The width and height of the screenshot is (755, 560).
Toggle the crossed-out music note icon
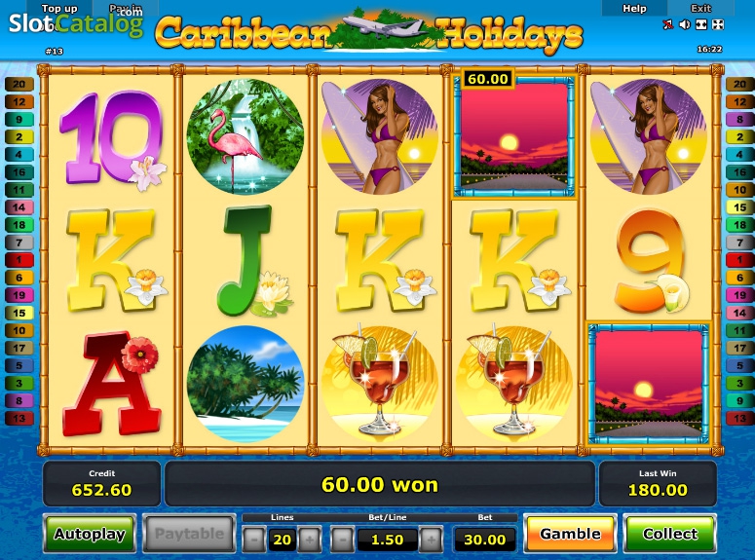[x=668, y=24]
